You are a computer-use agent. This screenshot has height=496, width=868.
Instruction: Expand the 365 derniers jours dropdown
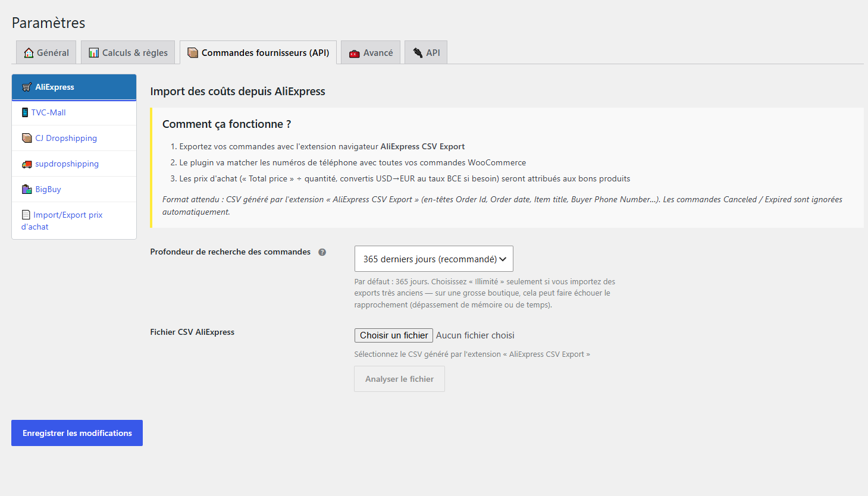[x=434, y=259]
